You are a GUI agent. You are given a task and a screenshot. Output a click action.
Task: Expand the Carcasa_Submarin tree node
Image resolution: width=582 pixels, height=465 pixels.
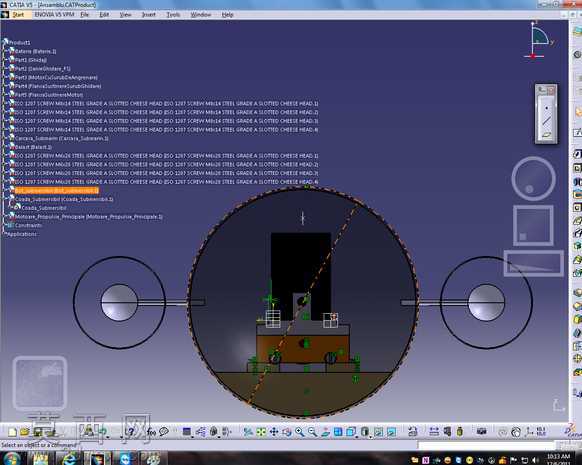point(4,138)
